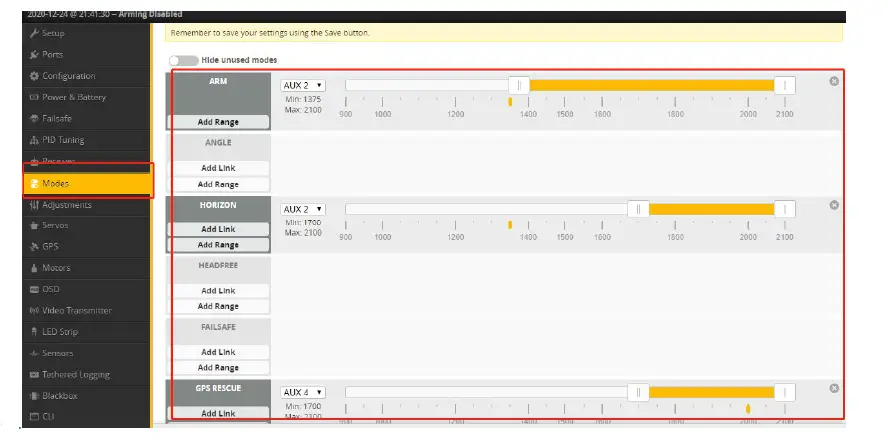Remove the HORIZON range with its X icon

(x=834, y=205)
